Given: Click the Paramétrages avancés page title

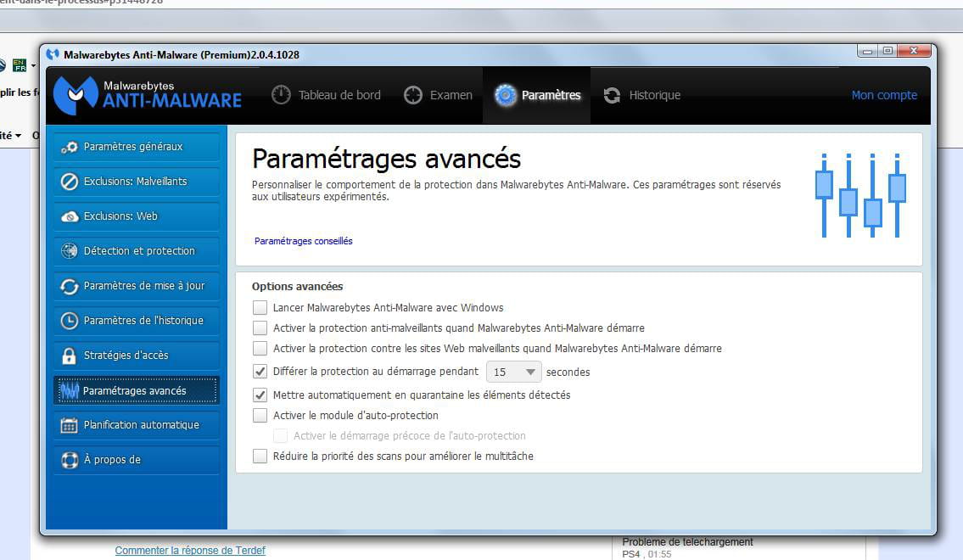Looking at the screenshot, I should pos(386,160).
